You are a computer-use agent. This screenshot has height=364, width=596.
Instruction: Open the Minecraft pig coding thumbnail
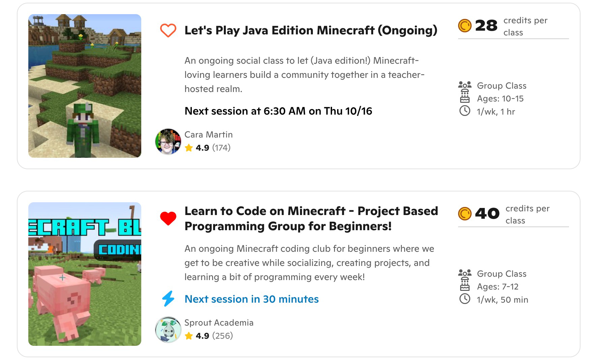coord(85,274)
